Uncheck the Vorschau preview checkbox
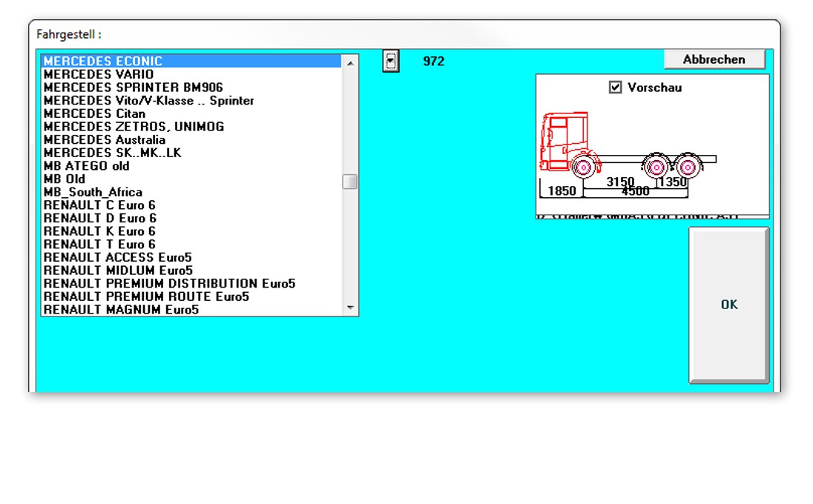The width and height of the screenshot is (813, 504). [615, 87]
